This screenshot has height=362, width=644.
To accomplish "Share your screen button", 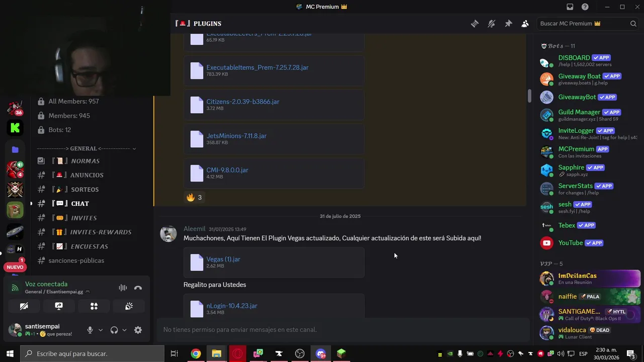I will [x=59, y=306].
